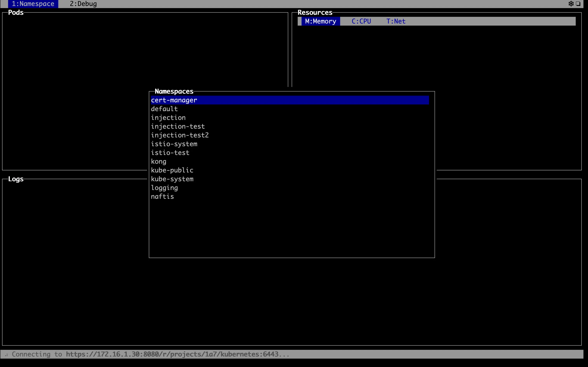
Task: Choose the default namespace
Action: (x=164, y=109)
